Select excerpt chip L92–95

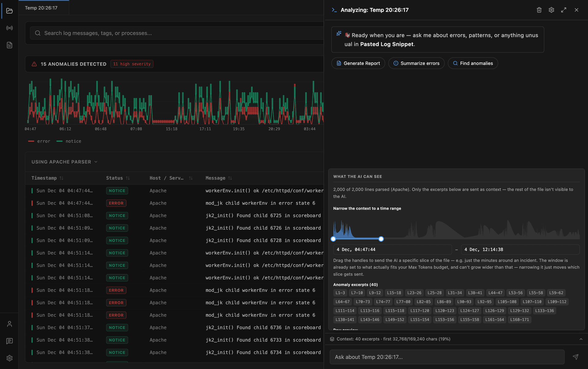point(484,302)
